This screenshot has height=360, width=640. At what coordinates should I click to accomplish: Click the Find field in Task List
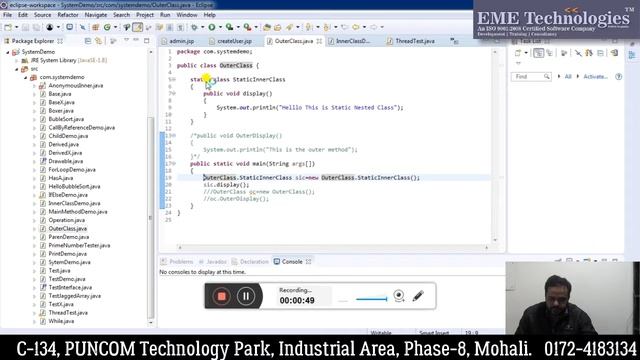pos(531,76)
